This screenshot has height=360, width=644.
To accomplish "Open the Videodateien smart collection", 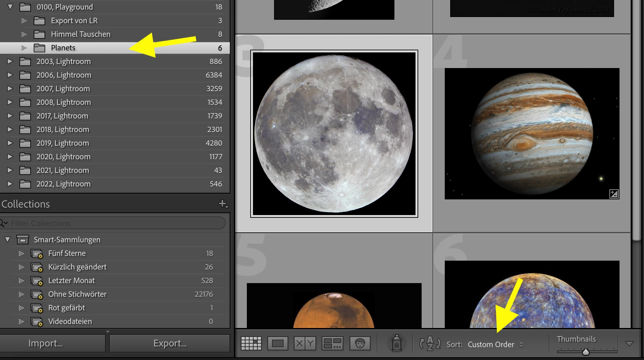I will pyautogui.click(x=115, y=322).
